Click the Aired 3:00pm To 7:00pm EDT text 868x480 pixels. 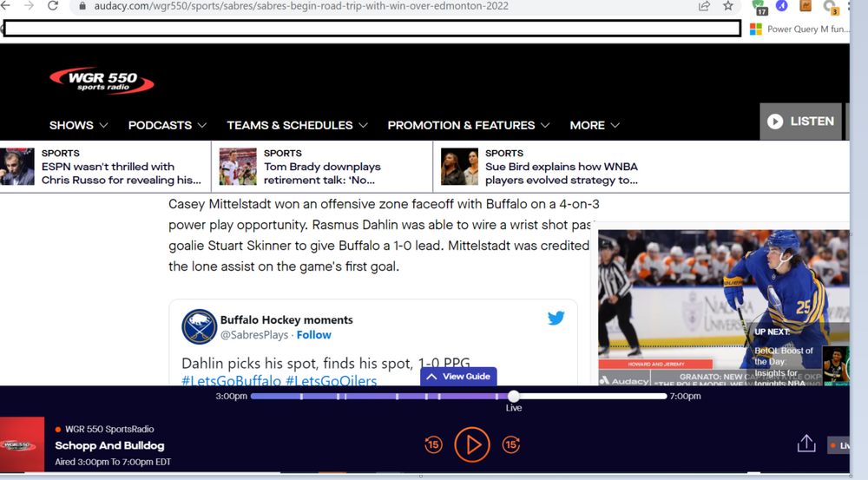tap(113, 462)
